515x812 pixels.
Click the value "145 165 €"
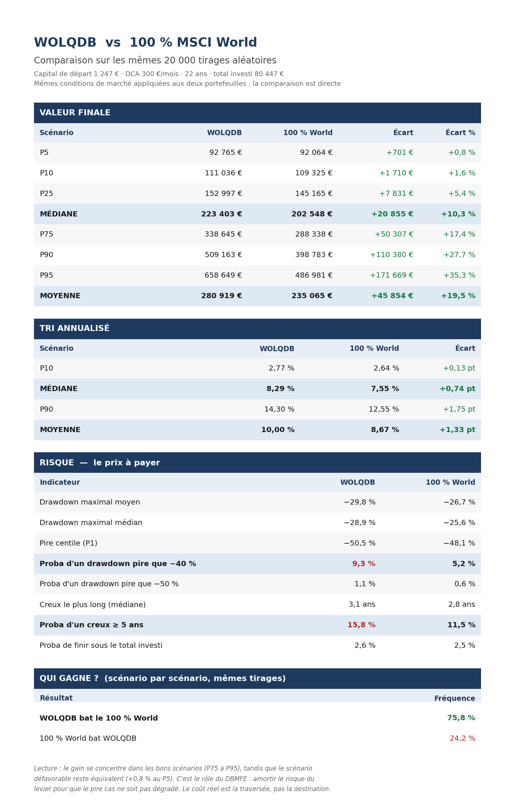[x=314, y=194]
